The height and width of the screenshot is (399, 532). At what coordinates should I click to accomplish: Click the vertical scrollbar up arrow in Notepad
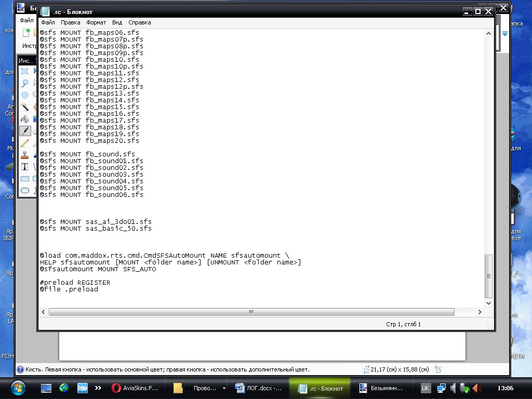[x=488, y=33]
